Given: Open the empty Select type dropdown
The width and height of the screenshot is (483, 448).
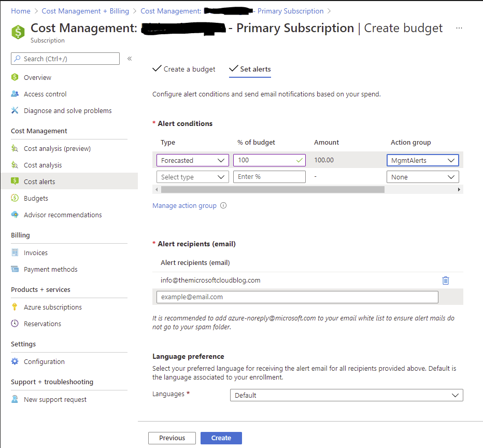Looking at the screenshot, I should tap(192, 177).
